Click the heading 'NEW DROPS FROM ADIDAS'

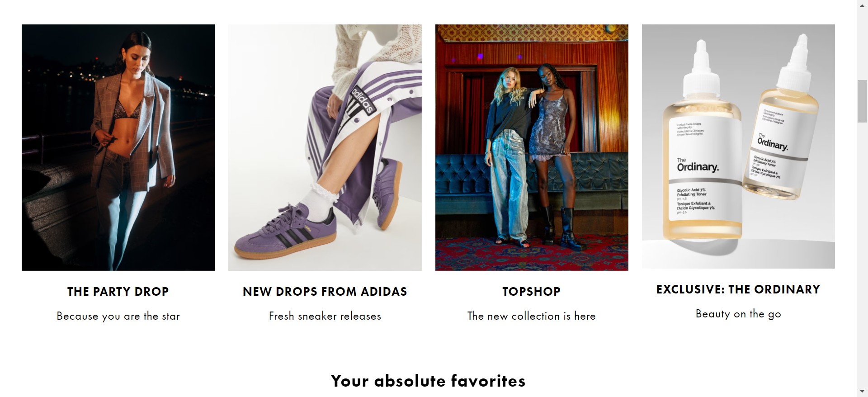pos(325,292)
